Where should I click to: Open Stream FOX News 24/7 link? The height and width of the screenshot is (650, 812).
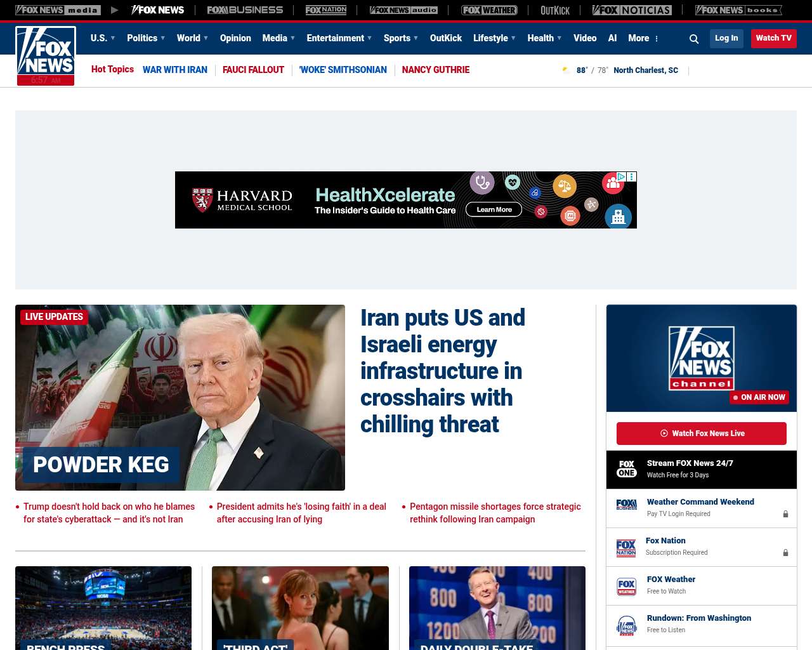[690, 463]
